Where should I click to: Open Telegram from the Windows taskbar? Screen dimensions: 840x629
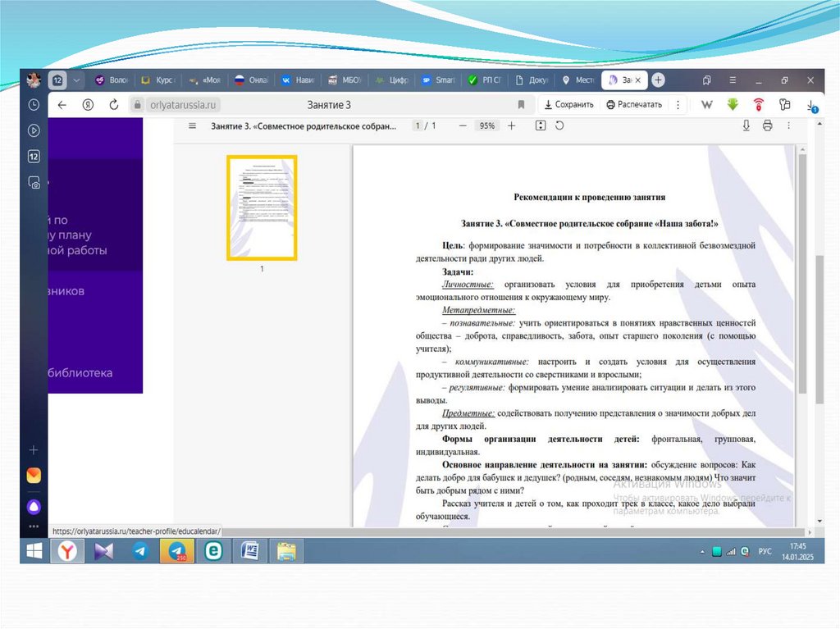(x=140, y=551)
